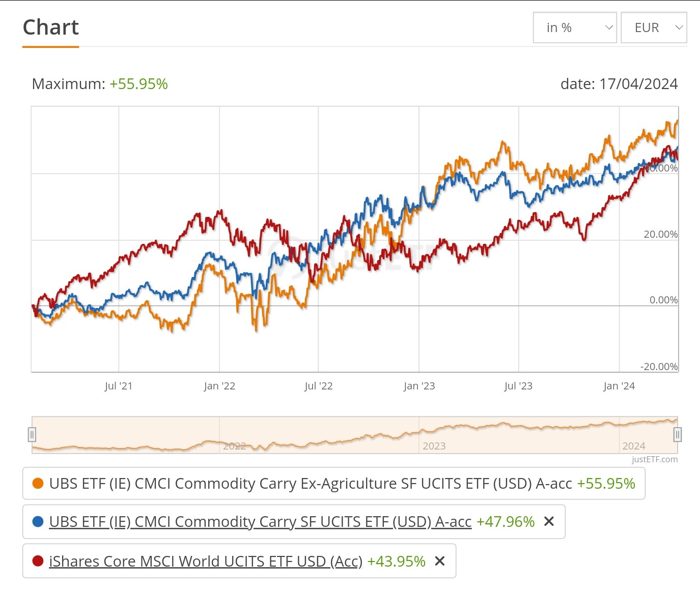Open the iShares Core MSCI World ETF link
This screenshot has height=589, width=700.
pyautogui.click(x=206, y=561)
